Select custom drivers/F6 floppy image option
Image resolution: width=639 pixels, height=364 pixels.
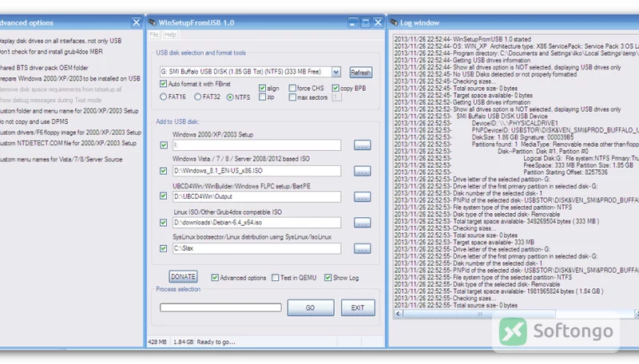(x=70, y=133)
